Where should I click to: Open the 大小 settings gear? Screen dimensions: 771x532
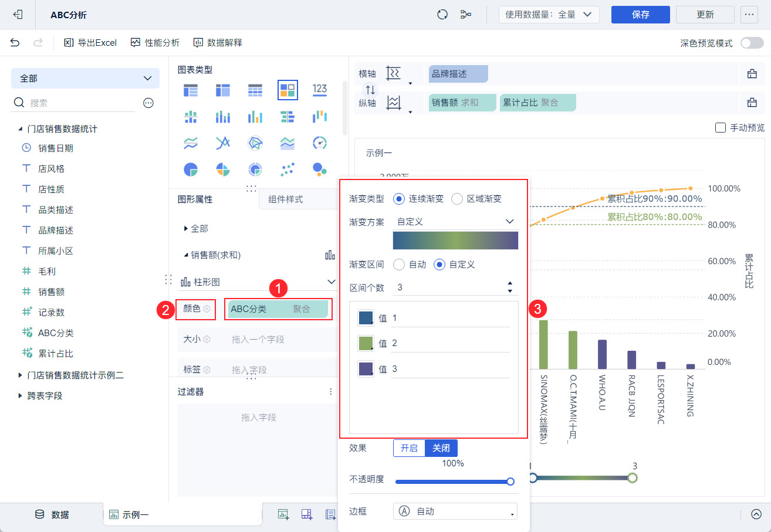[x=207, y=339]
